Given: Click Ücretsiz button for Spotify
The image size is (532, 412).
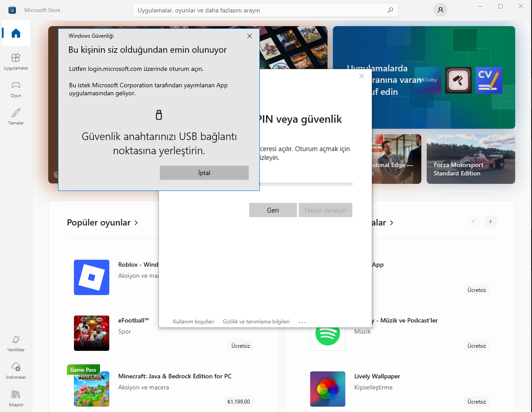Looking at the screenshot, I should 477,346.
